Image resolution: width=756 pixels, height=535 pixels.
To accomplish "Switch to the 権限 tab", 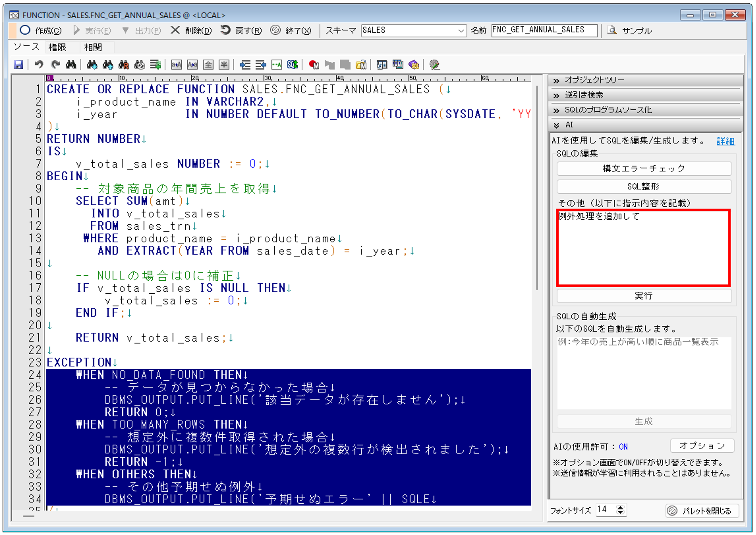I will point(57,47).
